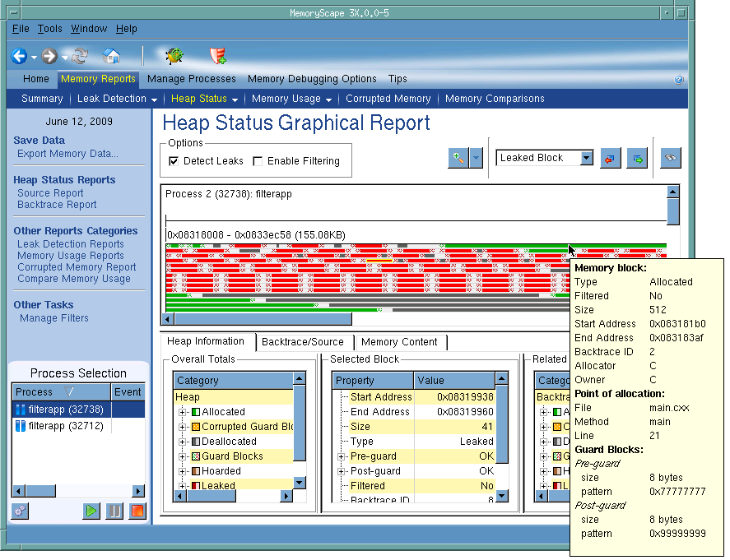Image resolution: width=730 pixels, height=560 pixels.
Task: Uncheck the Detect Leaks checkbox
Action: click(x=174, y=161)
